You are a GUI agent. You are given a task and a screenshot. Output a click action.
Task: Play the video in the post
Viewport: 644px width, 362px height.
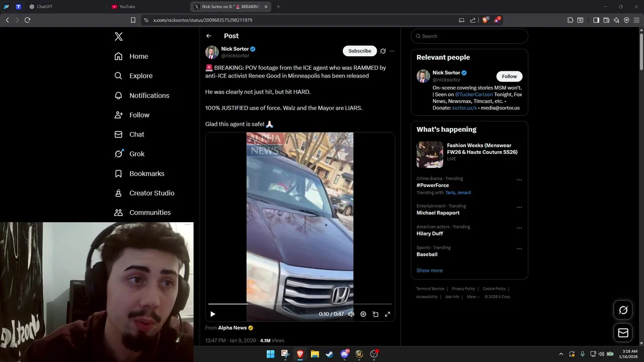213,314
